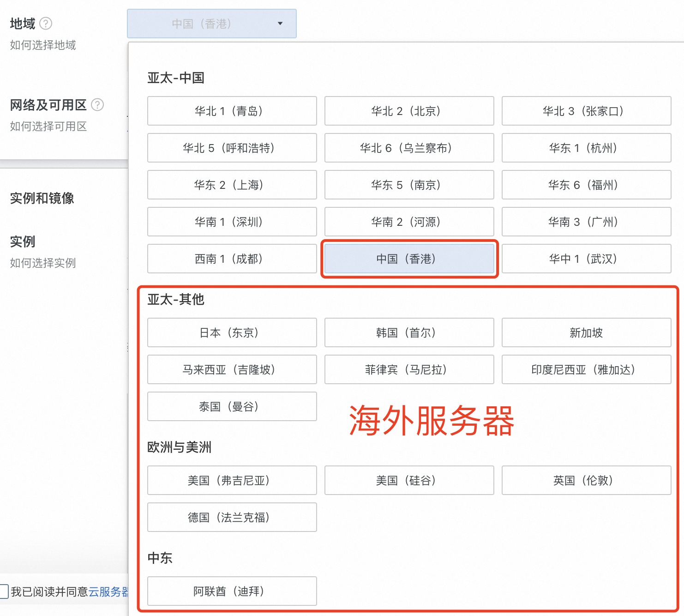Viewport: 684px width, 616px height.
Task: Choose region 美国（弗吉尼亚）
Action: click(x=232, y=480)
